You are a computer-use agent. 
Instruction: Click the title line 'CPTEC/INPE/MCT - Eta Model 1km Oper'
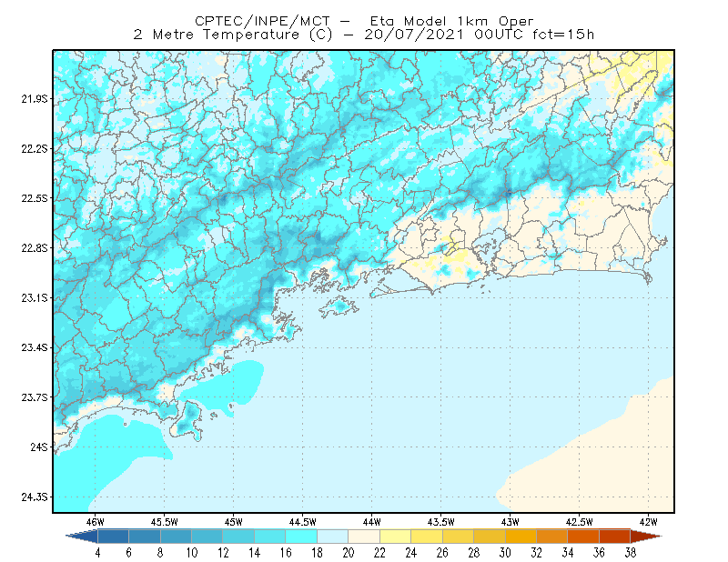364,21
